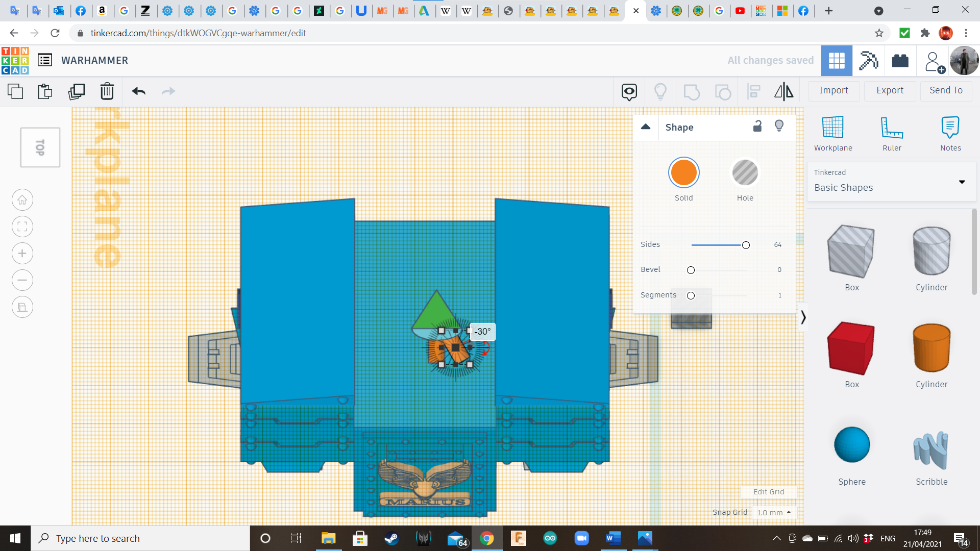Redo the last undone action
Screen dimensions: 980x551
168,91
